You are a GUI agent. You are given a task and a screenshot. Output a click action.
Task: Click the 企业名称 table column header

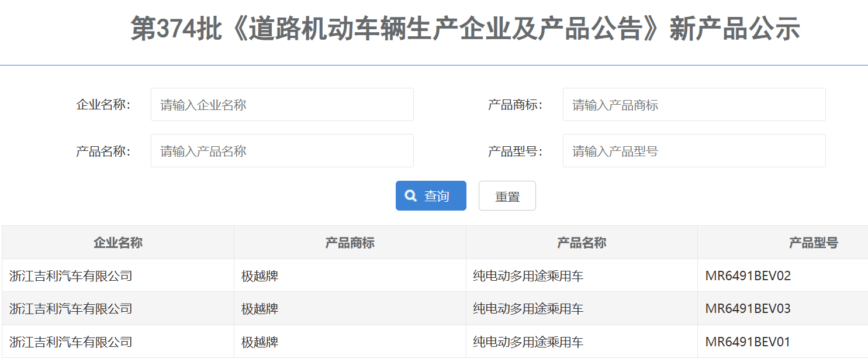(x=118, y=243)
